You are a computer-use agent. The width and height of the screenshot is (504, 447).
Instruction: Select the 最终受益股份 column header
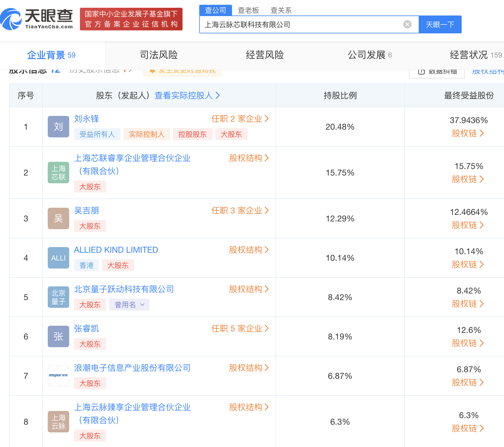(x=469, y=95)
